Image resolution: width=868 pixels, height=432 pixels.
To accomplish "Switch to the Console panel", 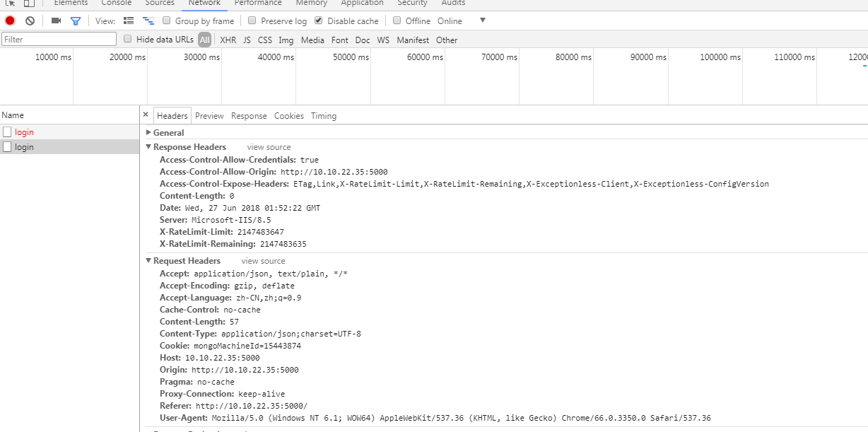I will click(116, 3).
